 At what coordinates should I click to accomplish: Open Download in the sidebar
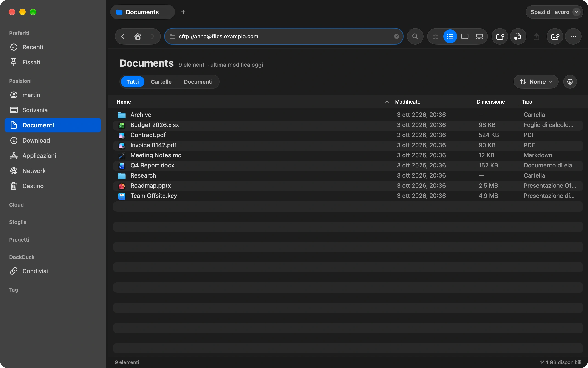tap(53, 141)
